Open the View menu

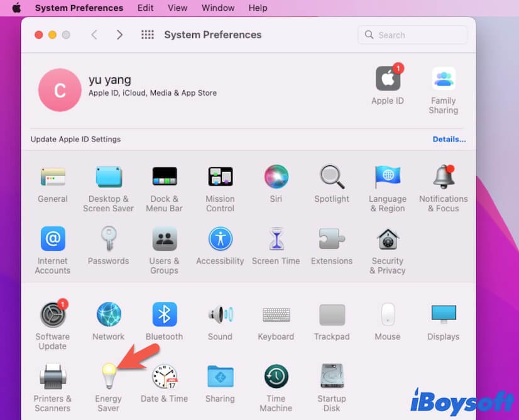pyautogui.click(x=177, y=8)
